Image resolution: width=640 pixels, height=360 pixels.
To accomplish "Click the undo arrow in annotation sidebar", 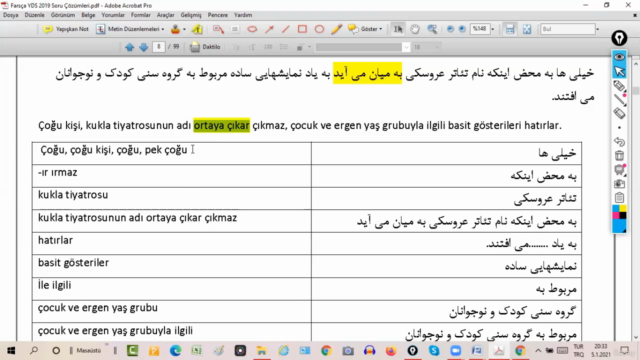I will click(619, 142).
